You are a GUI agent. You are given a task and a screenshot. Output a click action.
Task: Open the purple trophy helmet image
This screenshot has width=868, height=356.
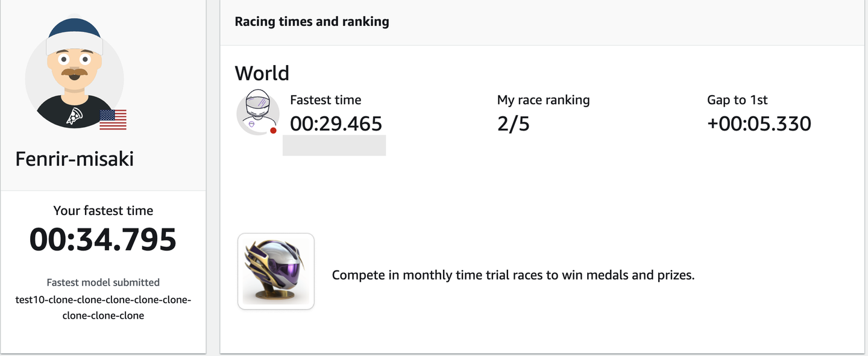point(276,271)
